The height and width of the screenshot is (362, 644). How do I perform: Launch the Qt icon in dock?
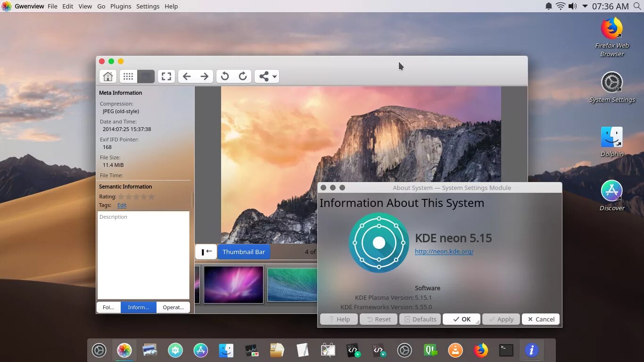pyautogui.click(x=430, y=350)
